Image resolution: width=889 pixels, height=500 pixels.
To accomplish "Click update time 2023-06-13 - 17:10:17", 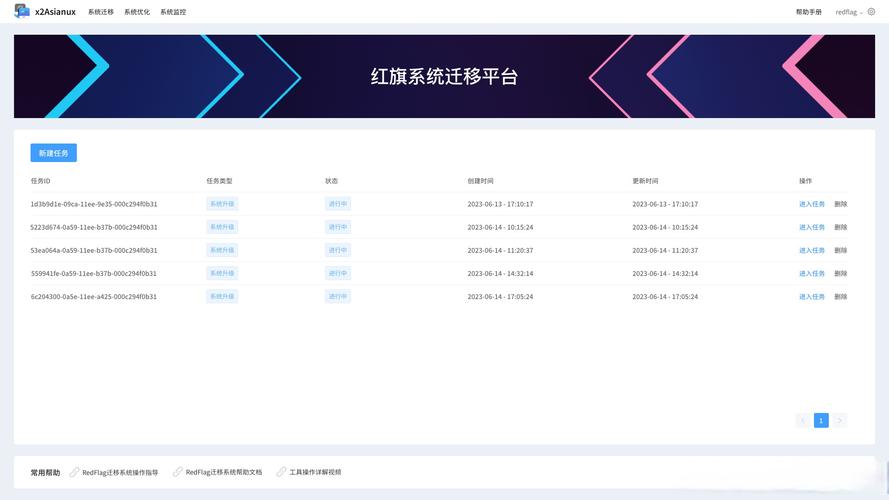I will point(665,204).
